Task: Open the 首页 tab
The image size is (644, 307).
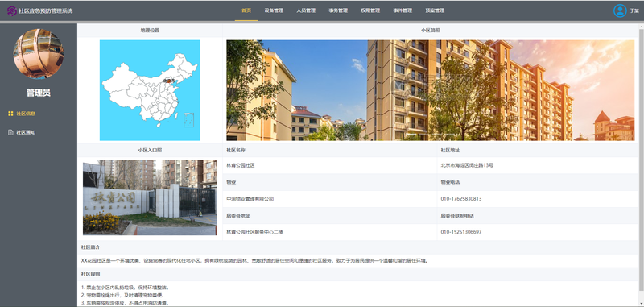Action: [246, 10]
